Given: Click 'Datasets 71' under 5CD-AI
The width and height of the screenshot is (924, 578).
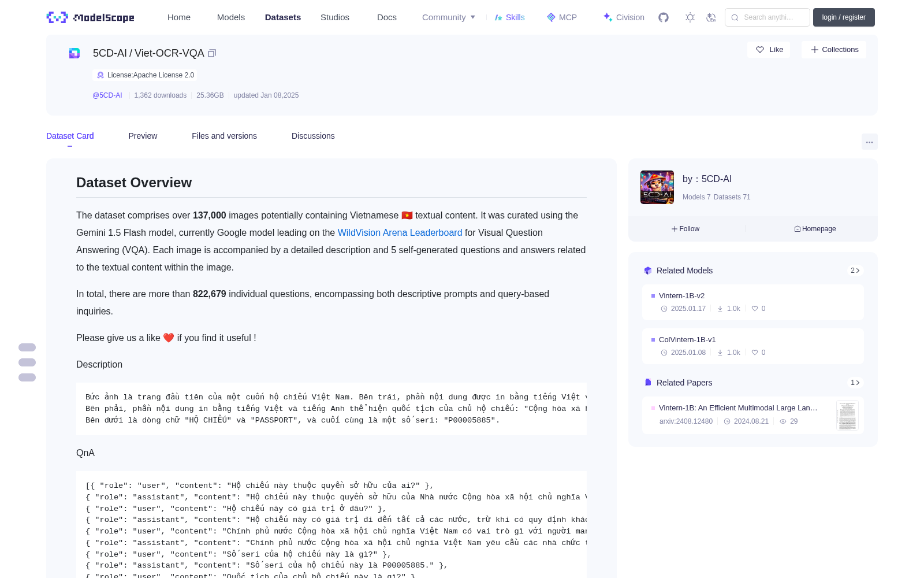Looking at the screenshot, I should point(732,197).
